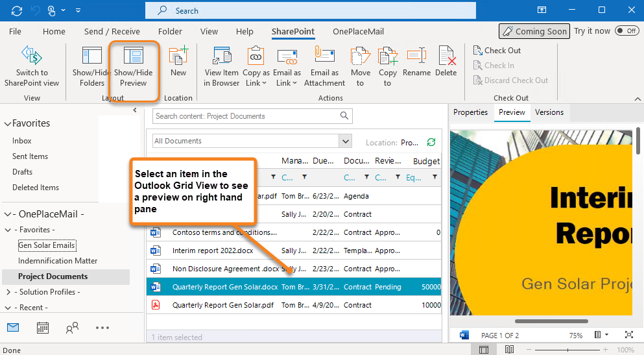Choose Email as Attachment action
The image size is (644, 355).
pyautogui.click(x=324, y=67)
